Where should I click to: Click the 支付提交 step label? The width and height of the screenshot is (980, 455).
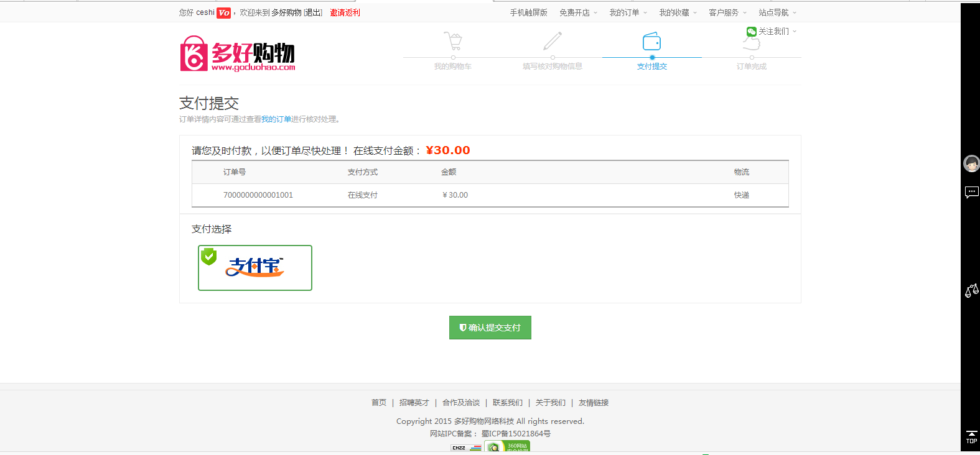[652, 67]
